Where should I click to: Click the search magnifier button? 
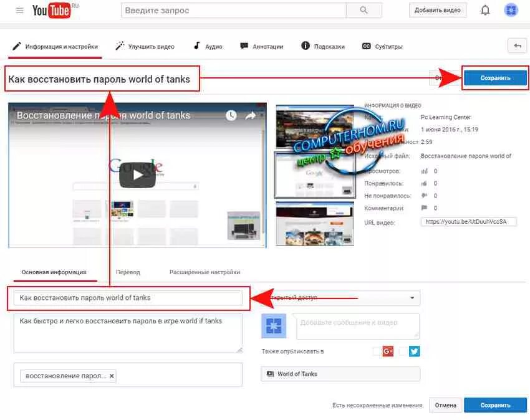(364, 10)
